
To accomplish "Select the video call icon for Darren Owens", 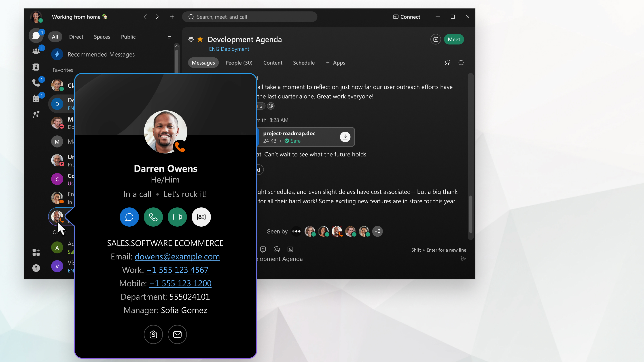I will tap(177, 217).
